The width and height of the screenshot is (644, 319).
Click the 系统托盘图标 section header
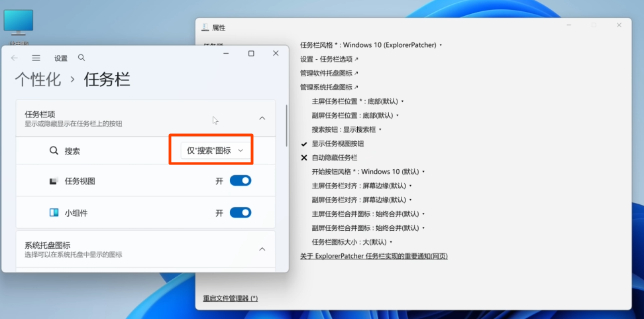pos(145,249)
